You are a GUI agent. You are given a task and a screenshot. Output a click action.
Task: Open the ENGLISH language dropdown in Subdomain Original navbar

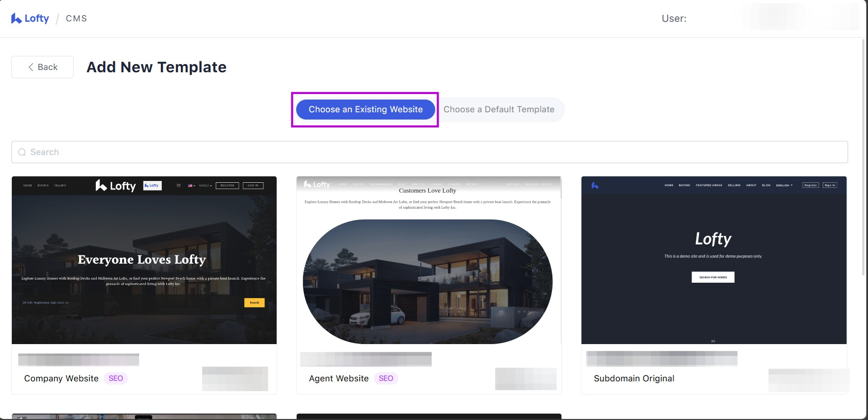coord(784,185)
